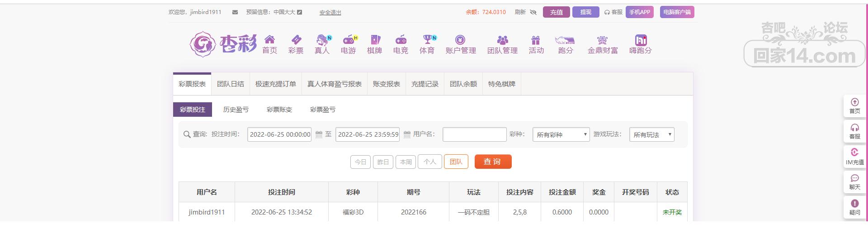Click the 电脑客户端 button
Screen dimensions: 868x248
click(x=677, y=12)
